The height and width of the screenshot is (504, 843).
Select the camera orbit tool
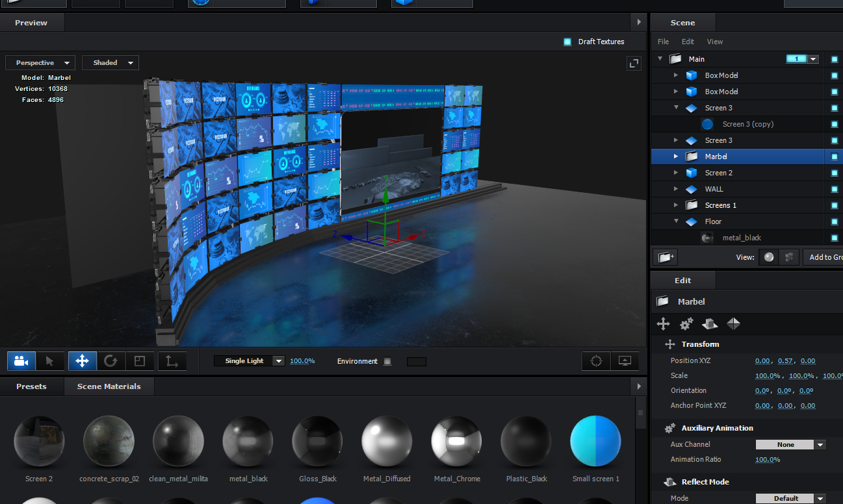21,361
